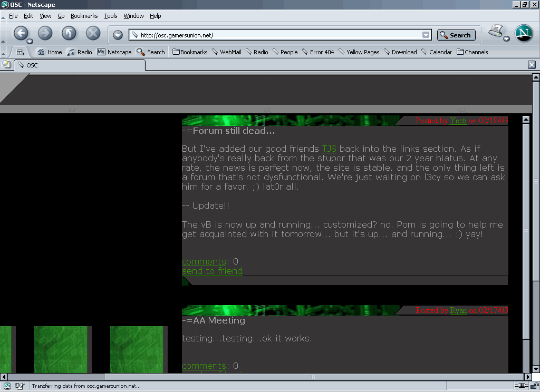This screenshot has width=540, height=392.
Task: Open comments for AA Meeting post
Action: pos(204,366)
